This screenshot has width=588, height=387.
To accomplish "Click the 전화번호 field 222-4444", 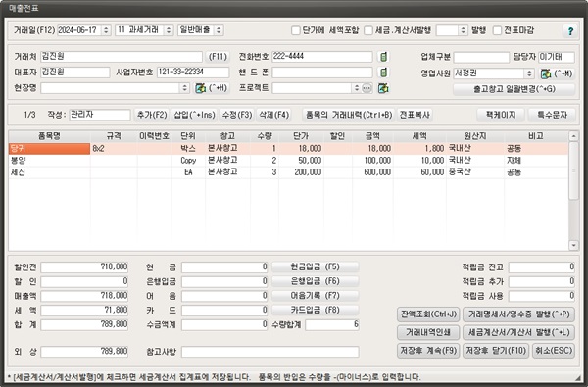I will pyautogui.click(x=322, y=57).
